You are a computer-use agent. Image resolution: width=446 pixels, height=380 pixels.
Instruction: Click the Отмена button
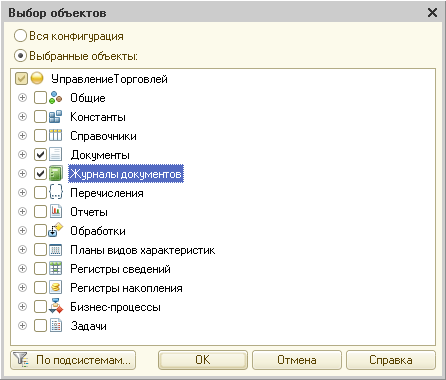point(297,360)
